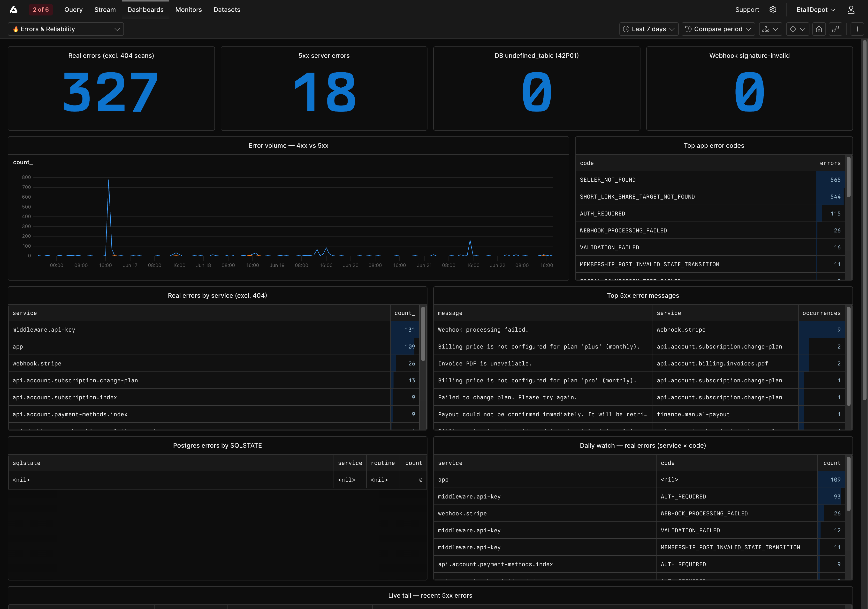
Task: Open the Datasets tab
Action: pyautogui.click(x=227, y=10)
